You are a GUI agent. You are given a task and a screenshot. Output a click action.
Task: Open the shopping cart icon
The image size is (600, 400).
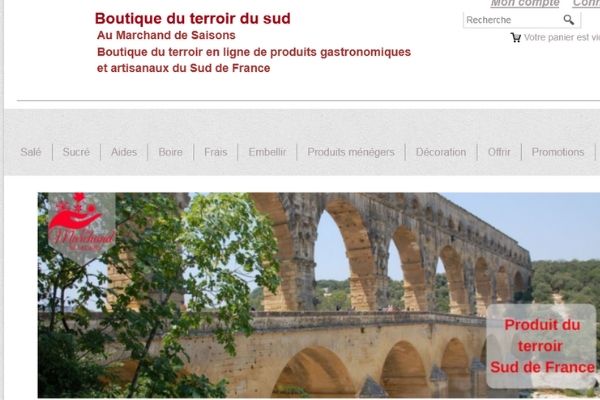515,38
